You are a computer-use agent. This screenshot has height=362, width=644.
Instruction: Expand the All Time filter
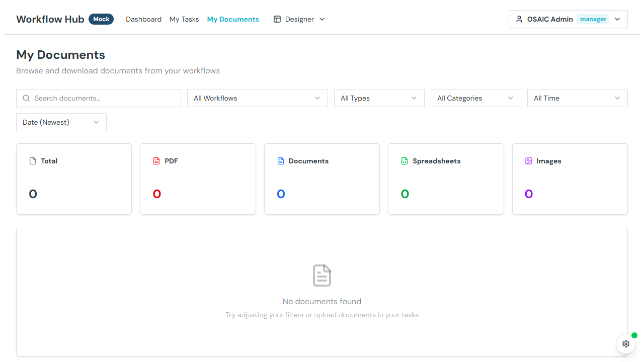click(x=577, y=98)
